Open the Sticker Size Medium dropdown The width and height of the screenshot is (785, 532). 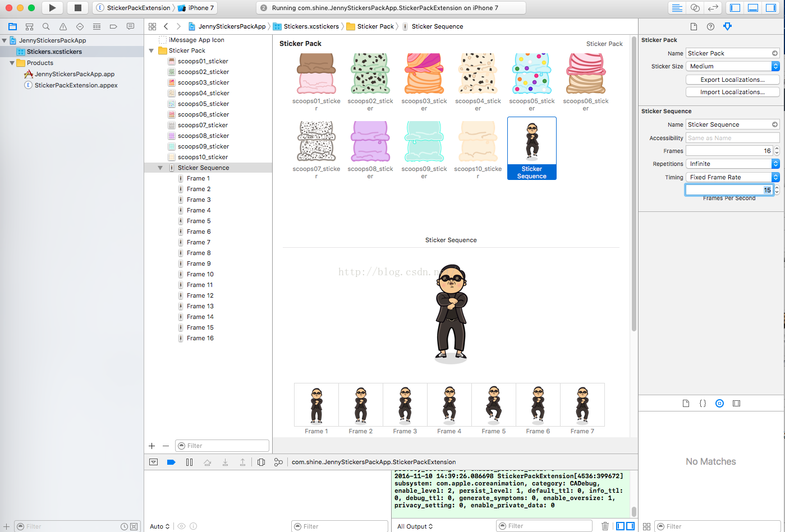(x=733, y=66)
